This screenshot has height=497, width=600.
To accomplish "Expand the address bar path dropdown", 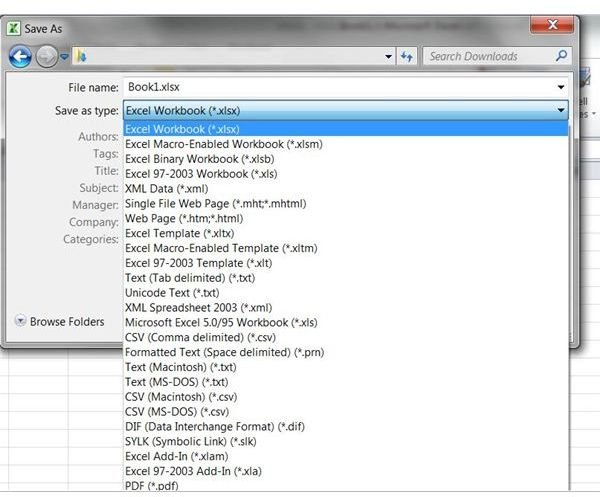I will click(388, 57).
